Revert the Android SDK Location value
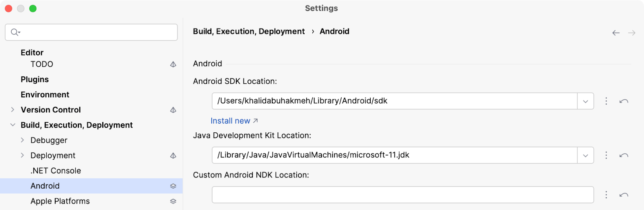 pyautogui.click(x=624, y=101)
